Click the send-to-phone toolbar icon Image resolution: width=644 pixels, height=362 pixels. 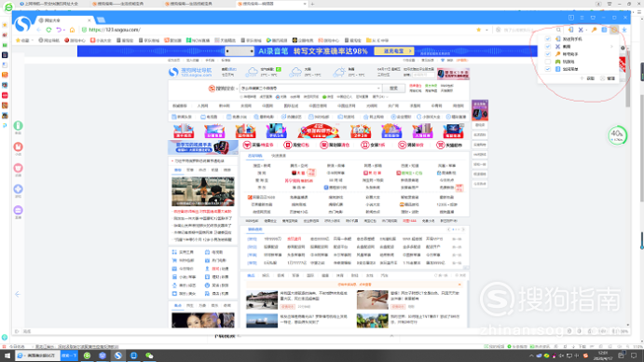pos(571,30)
